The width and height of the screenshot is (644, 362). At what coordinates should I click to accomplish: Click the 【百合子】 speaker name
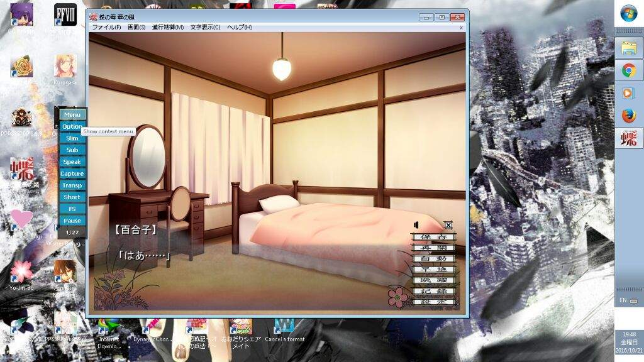136,230
